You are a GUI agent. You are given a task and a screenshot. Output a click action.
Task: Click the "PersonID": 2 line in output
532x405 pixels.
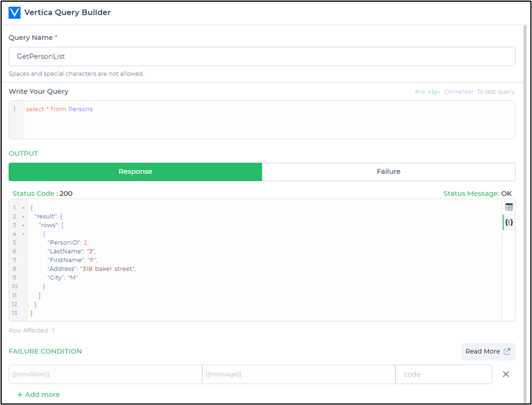[x=68, y=242]
